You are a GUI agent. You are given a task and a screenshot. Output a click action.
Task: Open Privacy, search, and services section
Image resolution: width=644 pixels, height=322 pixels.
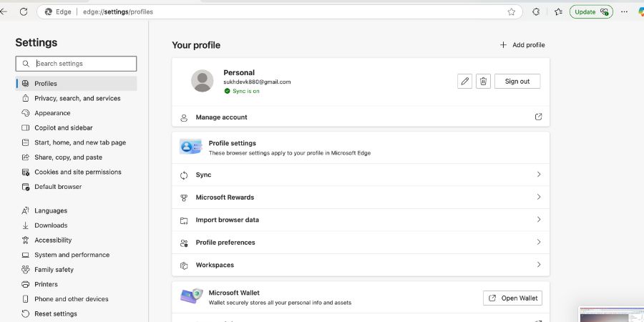(77, 98)
